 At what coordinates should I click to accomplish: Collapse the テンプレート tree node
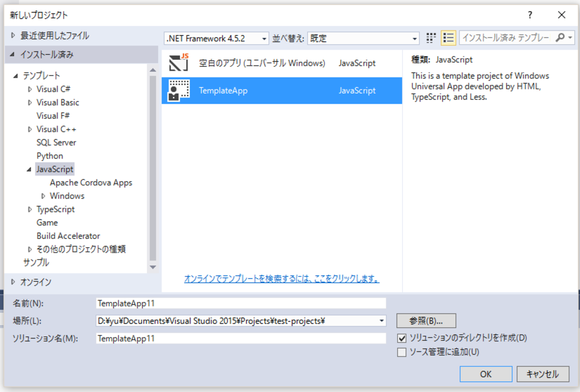[16, 76]
